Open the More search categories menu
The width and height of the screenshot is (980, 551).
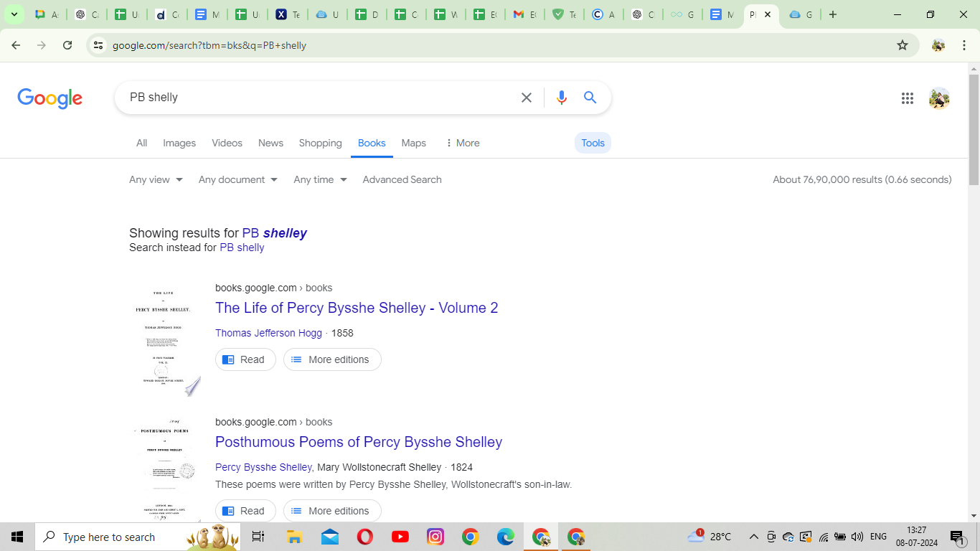pyautogui.click(x=462, y=143)
